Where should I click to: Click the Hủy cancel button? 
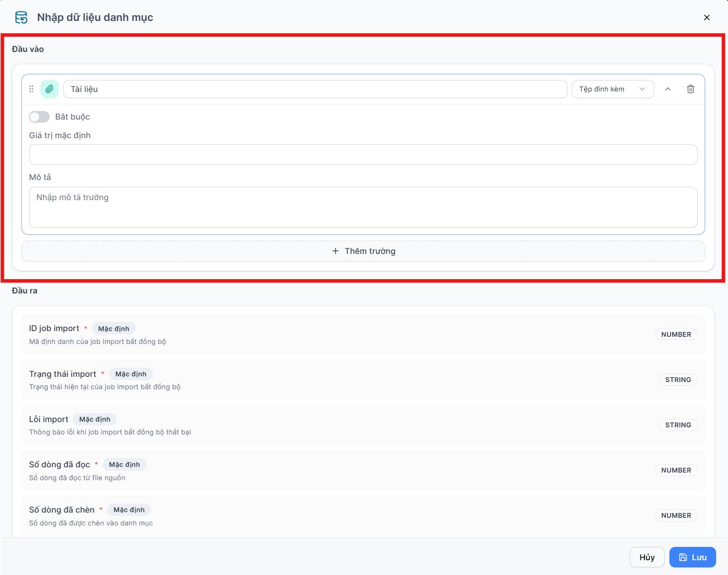tap(647, 557)
